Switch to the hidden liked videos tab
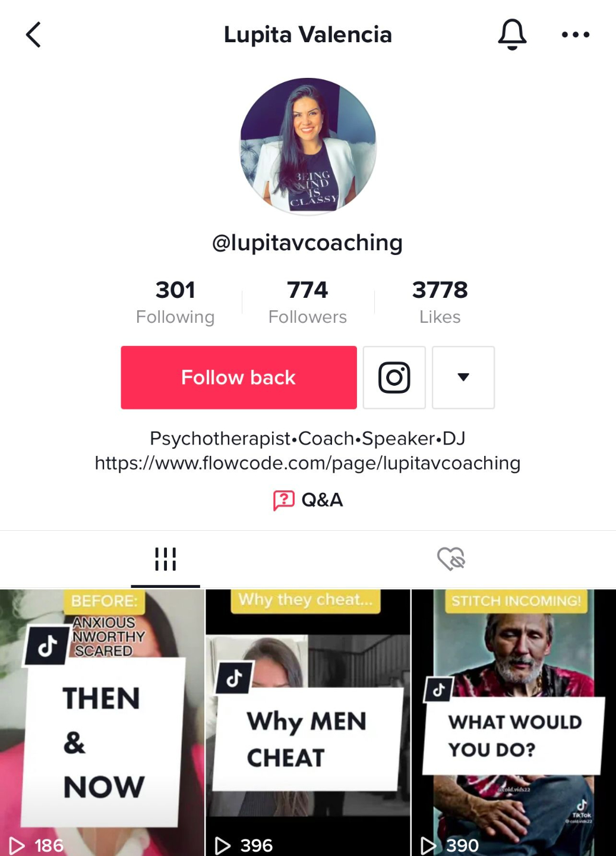 coord(451,559)
